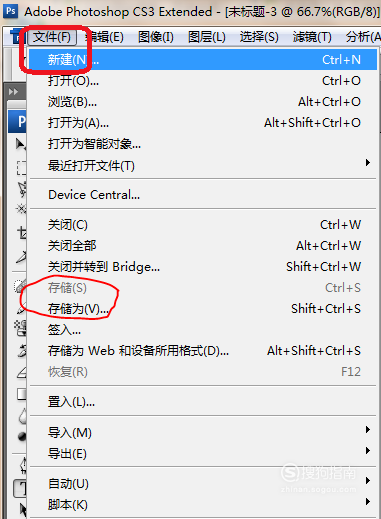Screen dimensions: 381x519
Task: Select the Horizontal Type tool
Action: [x=20, y=489]
